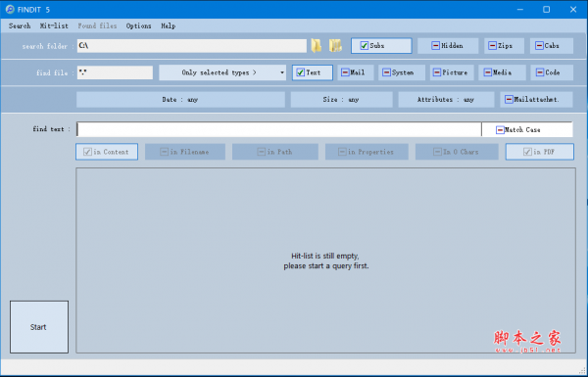Open the Hit-list menu
This screenshot has width=588, height=377.
[54, 25]
